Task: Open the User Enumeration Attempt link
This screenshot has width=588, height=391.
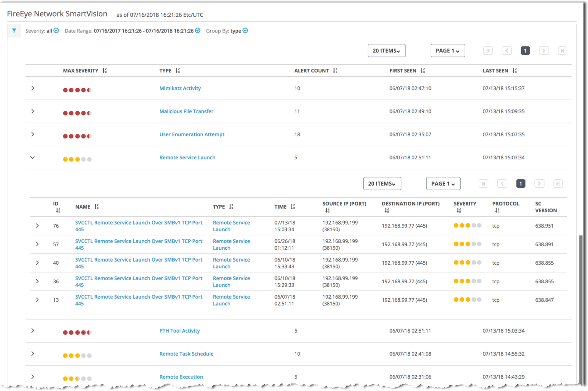Action: point(192,134)
